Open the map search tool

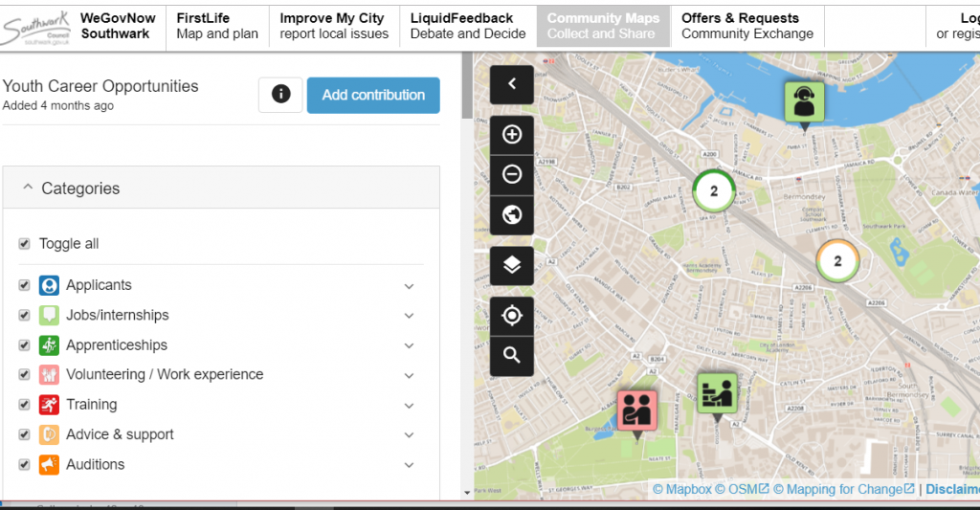512,356
